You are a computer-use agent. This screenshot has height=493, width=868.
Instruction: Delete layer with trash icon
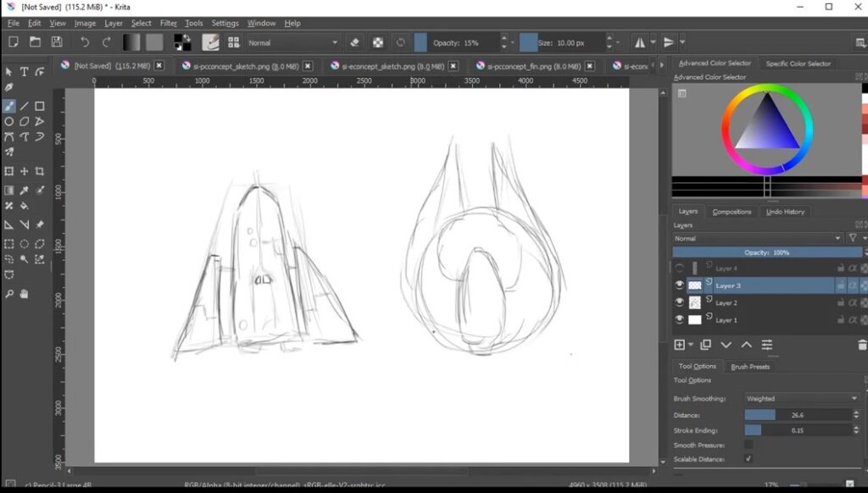pos(862,345)
